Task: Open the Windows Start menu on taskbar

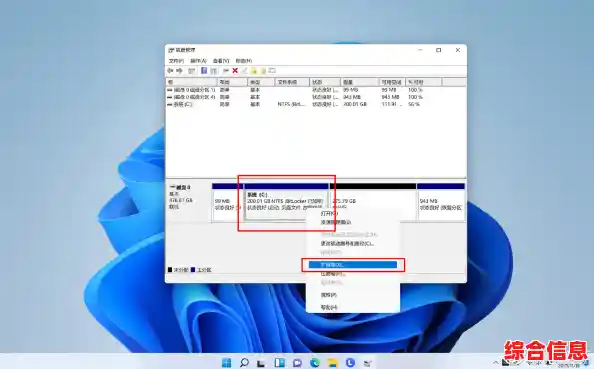Action: tap(226, 363)
